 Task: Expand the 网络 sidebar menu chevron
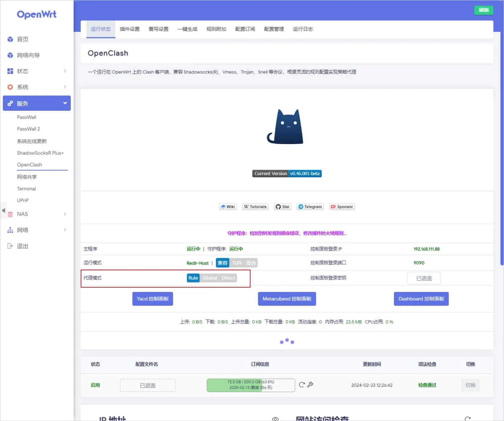tap(65, 230)
